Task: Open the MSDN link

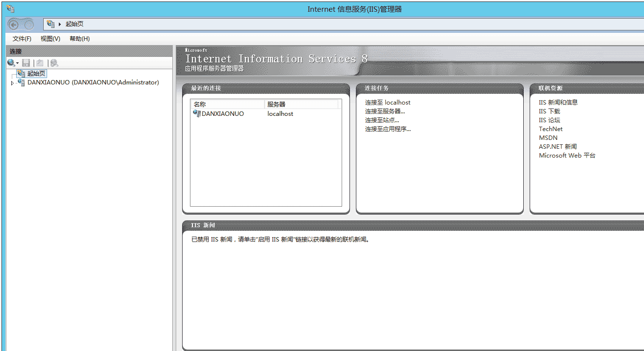Action: pyautogui.click(x=548, y=138)
